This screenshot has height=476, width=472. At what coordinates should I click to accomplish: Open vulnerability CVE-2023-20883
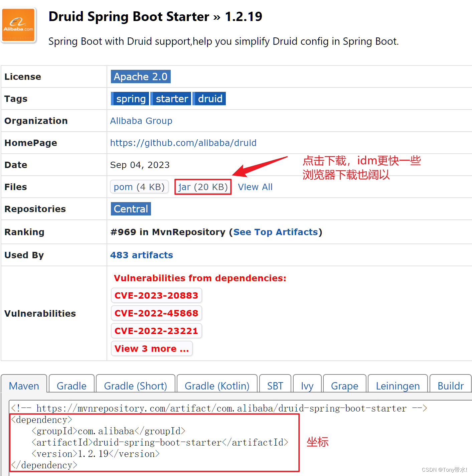click(x=156, y=295)
